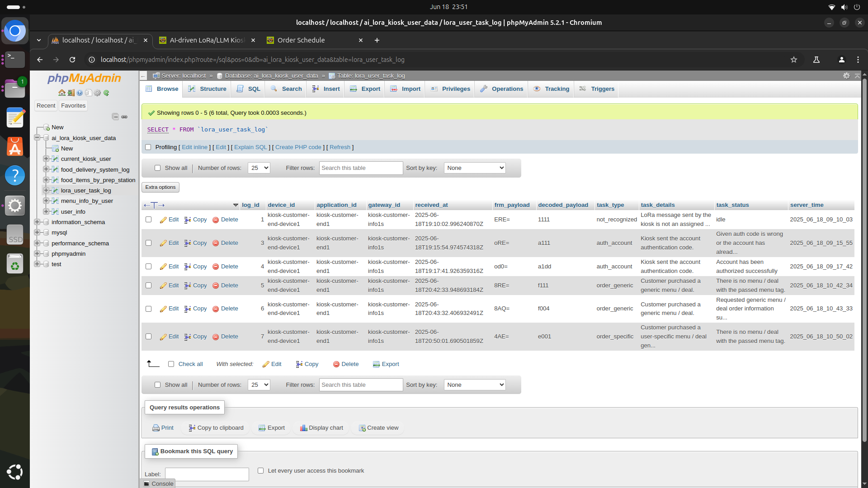Screen dimensions: 868x488
Task: Reload the navigation panel with green arrow icon
Action: pyautogui.click(x=106, y=93)
